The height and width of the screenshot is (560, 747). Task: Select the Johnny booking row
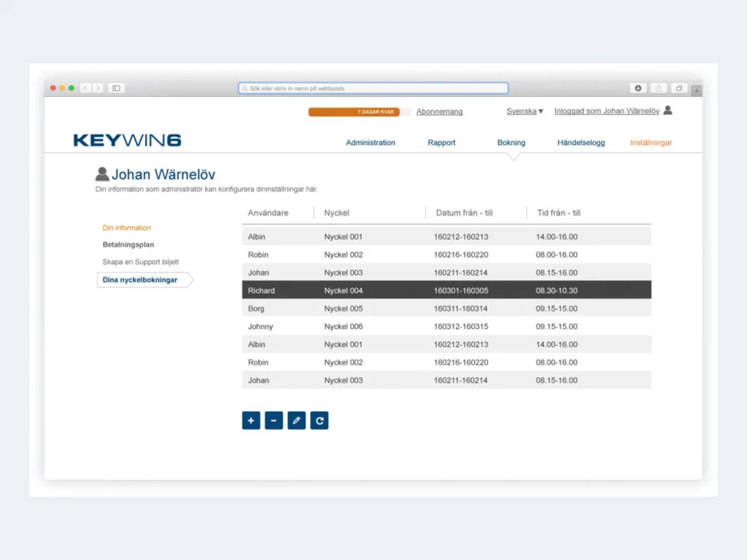pos(446,327)
